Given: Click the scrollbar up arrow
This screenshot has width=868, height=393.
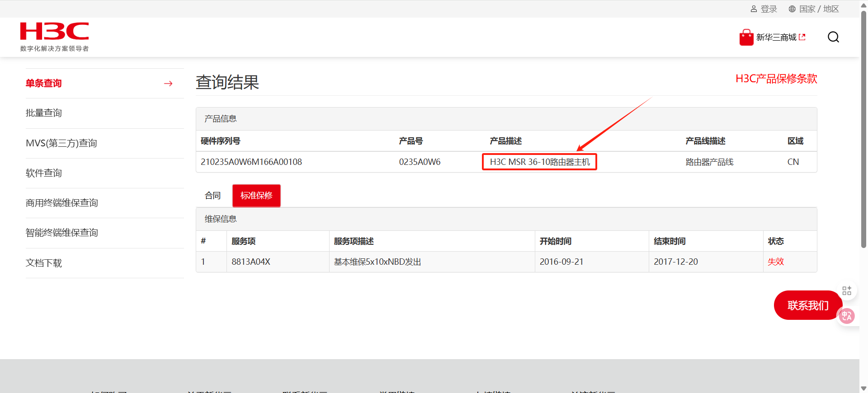Looking at the screenshot, I should coord(863,5).
